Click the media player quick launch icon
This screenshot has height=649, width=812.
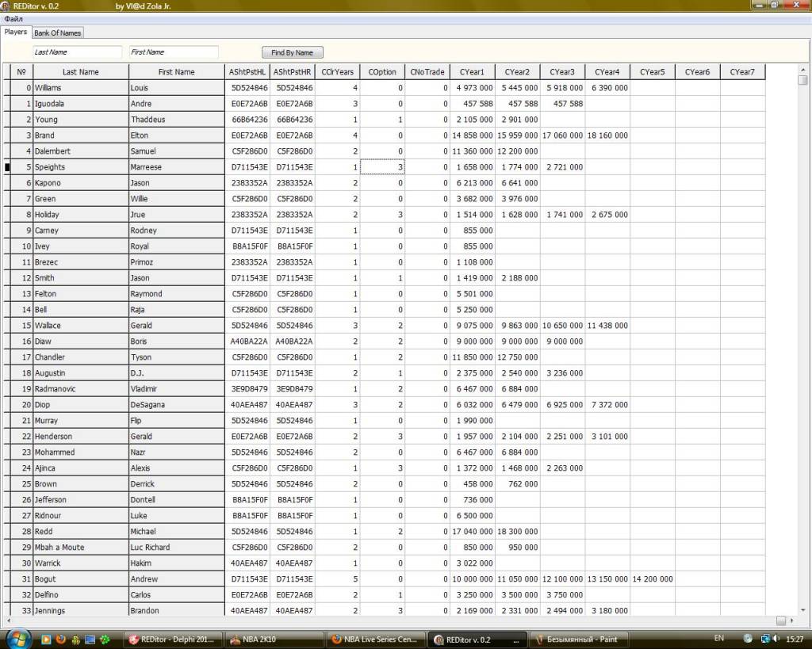(46, 639)
